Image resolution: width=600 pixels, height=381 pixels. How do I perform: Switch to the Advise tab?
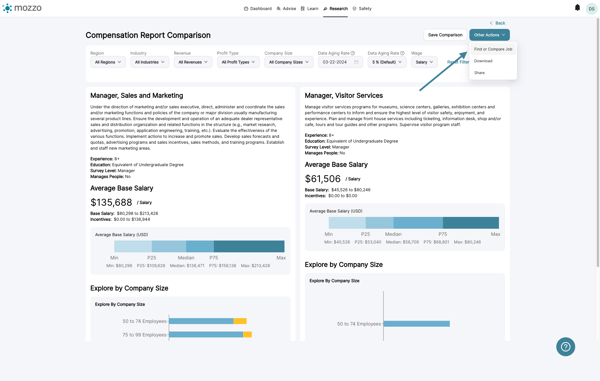click(286, 8)
